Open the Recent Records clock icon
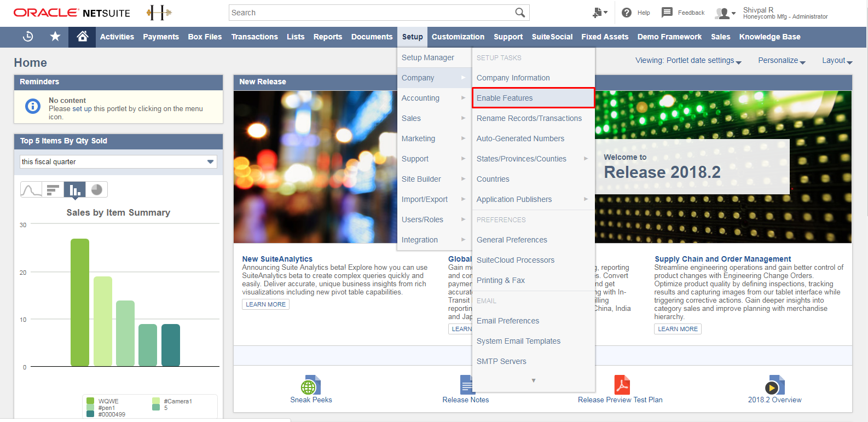 pyautogui.click(x=28, y=37)
